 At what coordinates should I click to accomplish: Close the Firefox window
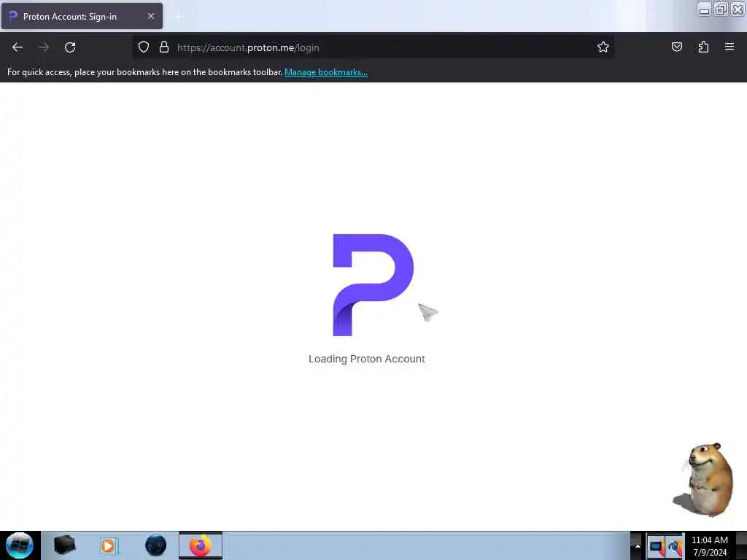(x=738, y=9)
